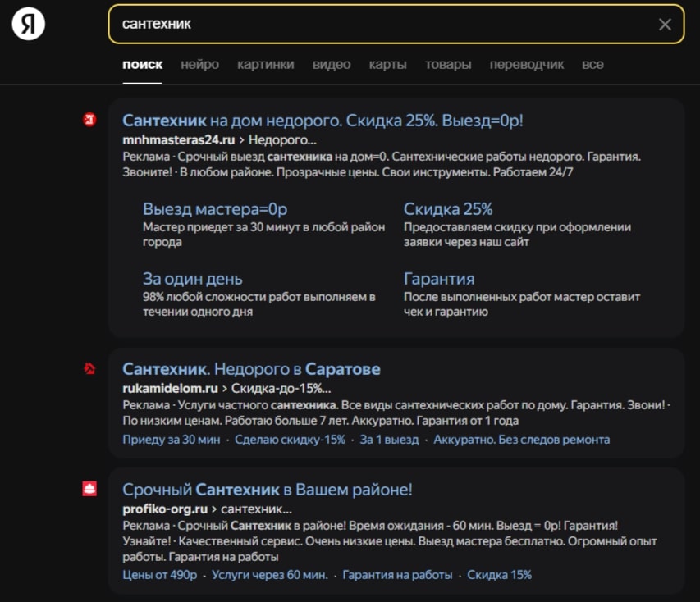Expand the "все" services tab
The width and height of the screenshot is (700, 602).
click(x=592, y=64)
